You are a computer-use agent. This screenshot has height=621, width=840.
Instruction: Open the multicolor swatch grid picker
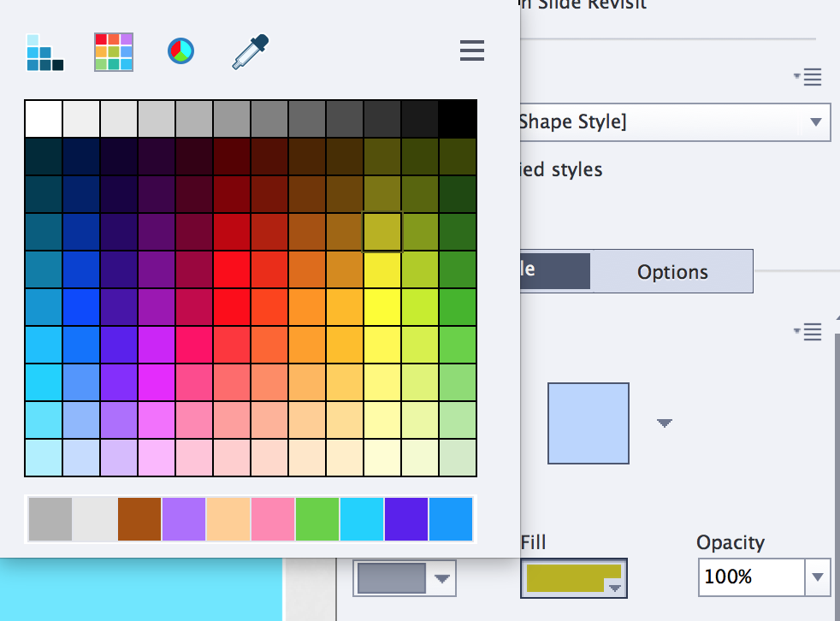113,51
